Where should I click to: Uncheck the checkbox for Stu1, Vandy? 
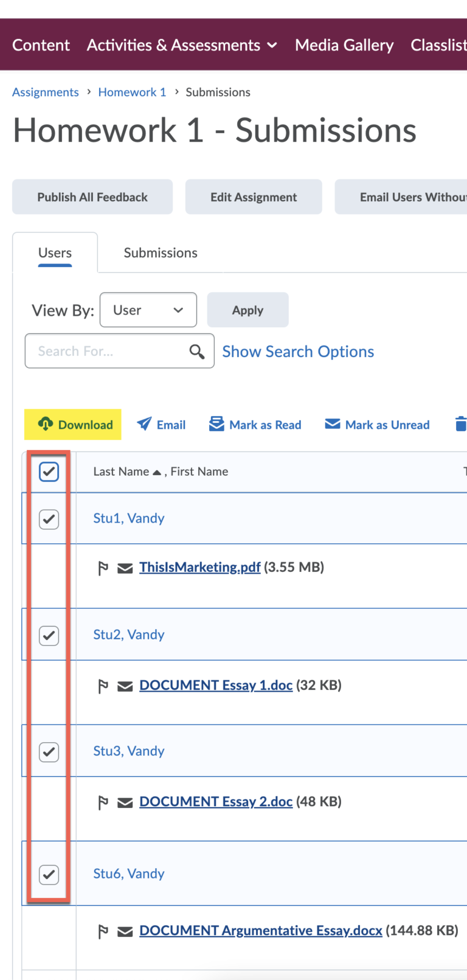click(49, 518)
